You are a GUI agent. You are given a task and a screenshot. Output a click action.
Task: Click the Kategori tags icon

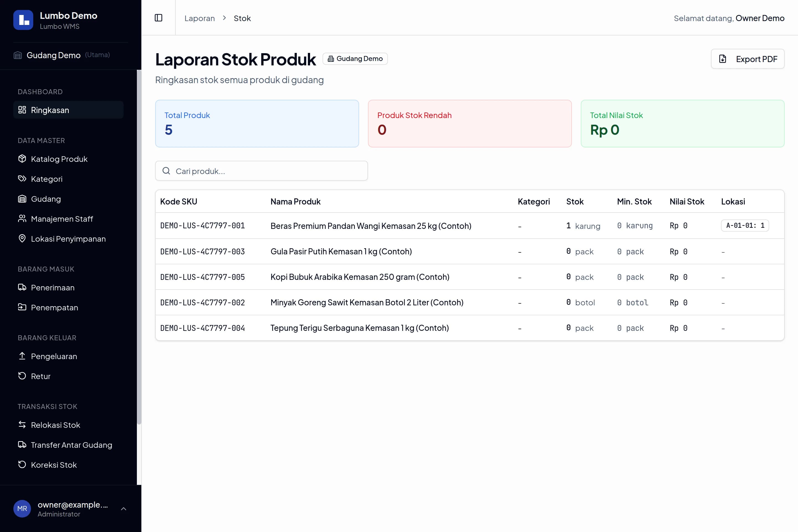pos(22,178)
